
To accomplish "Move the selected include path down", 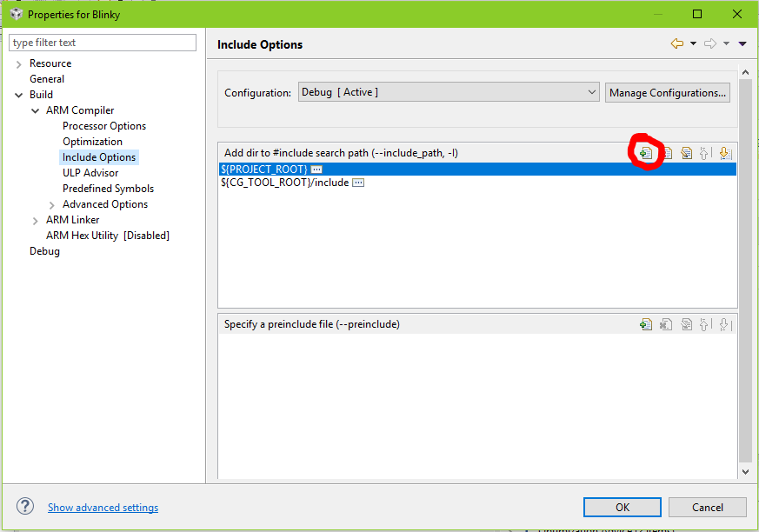I will pyautogui.click(x=723, y=153).
